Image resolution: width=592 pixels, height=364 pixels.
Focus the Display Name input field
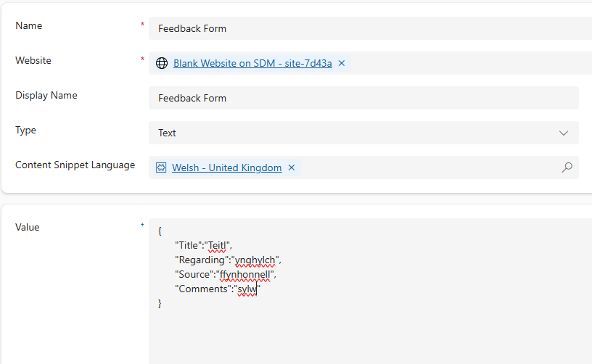point(363,98)
